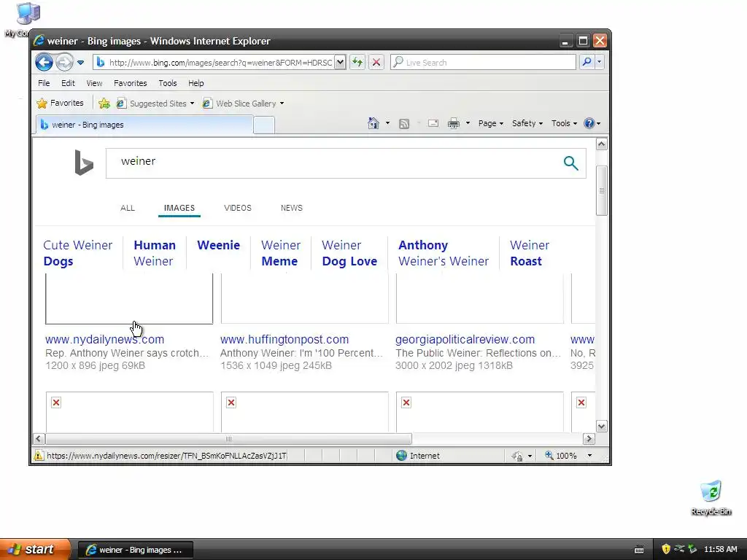Open the Windows start button
Screen dimensions: 747x560
(35, 549)
